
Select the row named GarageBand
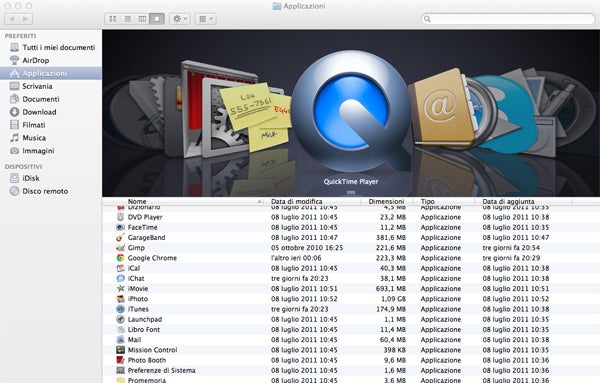pyautogui.click(x=351, y=238)
